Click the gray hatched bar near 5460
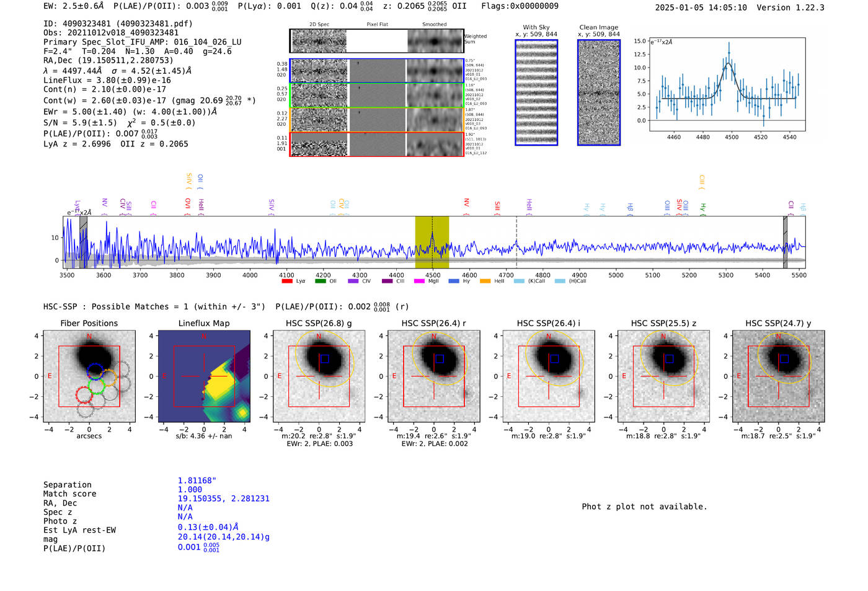The width and height of the screenshot is (868, 591). tap(785, 242)
